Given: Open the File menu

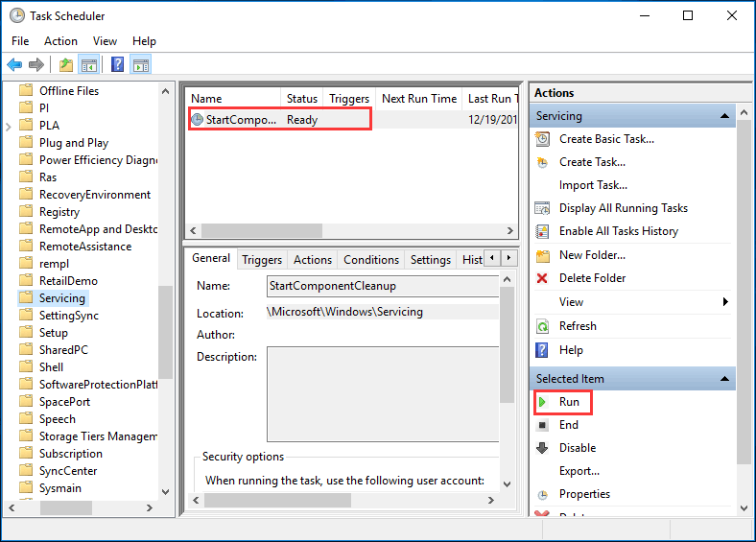Looking at the screenshot, I should (x=20, y=41).
